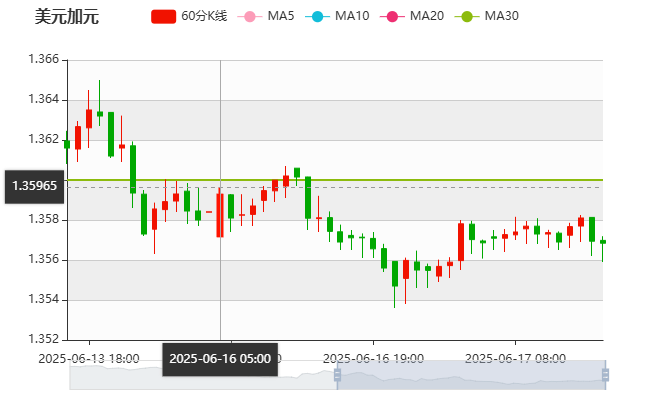The width and height of the screenshot is (670, 400).
Task: Click the large red candle at the crosshair
Action: [220, 215]
